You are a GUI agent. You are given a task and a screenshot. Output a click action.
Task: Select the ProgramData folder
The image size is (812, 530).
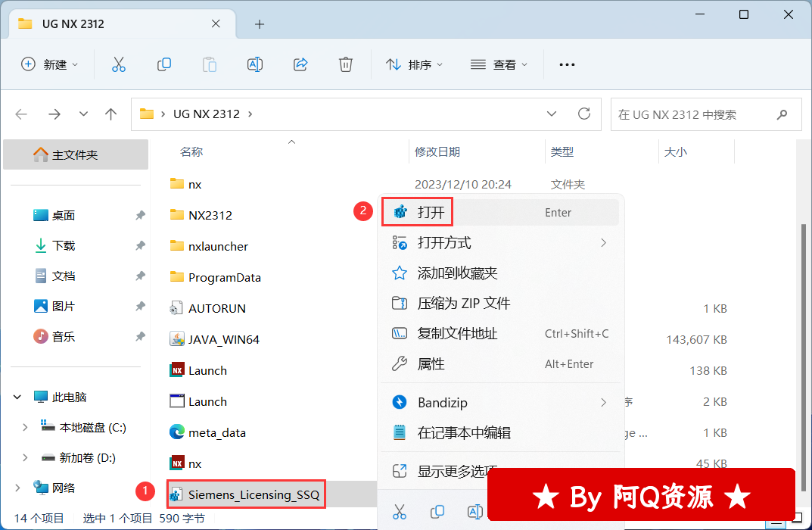(216, 277)
